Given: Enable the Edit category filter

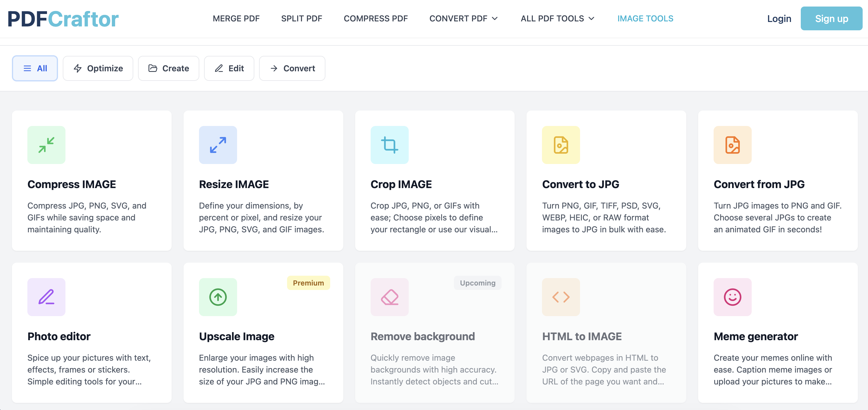Looking at the screenshot, I should pyautogui.click(x=229, y=68).
